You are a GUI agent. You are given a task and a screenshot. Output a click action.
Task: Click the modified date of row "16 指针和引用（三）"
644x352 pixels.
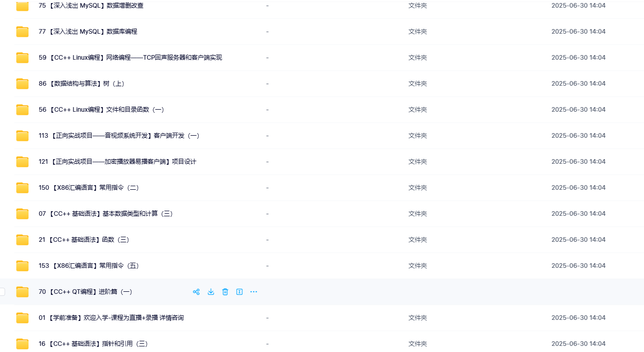pos(578,343)
